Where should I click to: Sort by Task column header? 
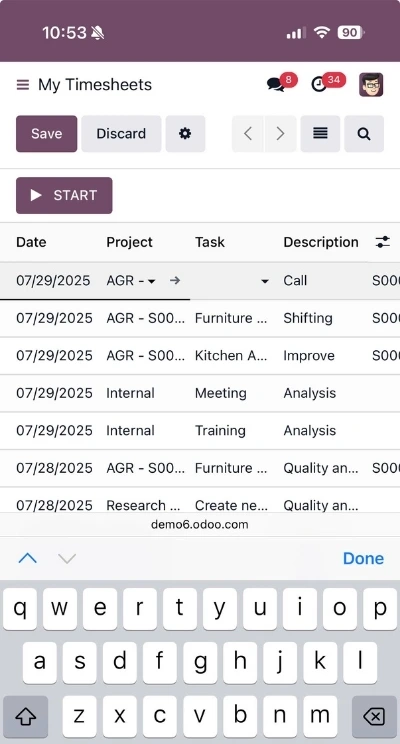[x=210, y=242]
